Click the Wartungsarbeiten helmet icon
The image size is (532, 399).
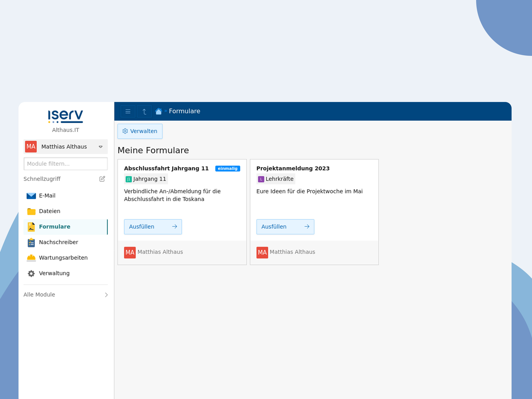click(31, 258)
